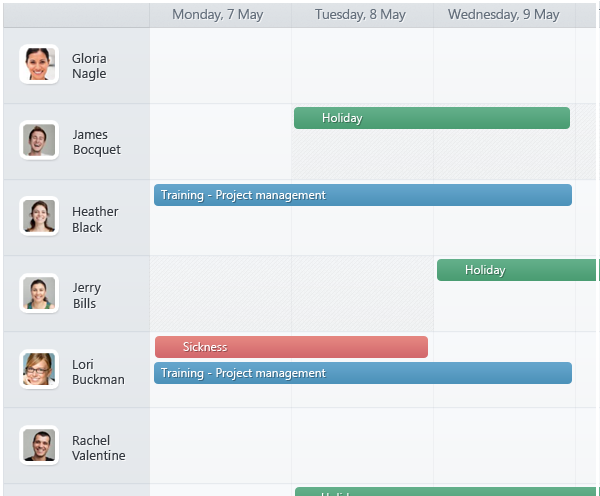
Task: Select Lori Buckman's Training - Project management bar
Action: click(x=362, y=373)
